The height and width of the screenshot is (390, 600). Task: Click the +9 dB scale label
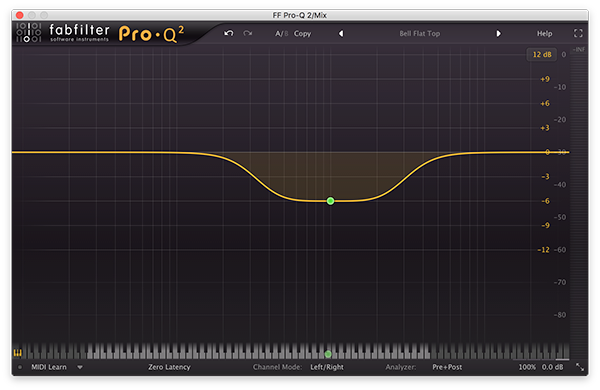545,79
